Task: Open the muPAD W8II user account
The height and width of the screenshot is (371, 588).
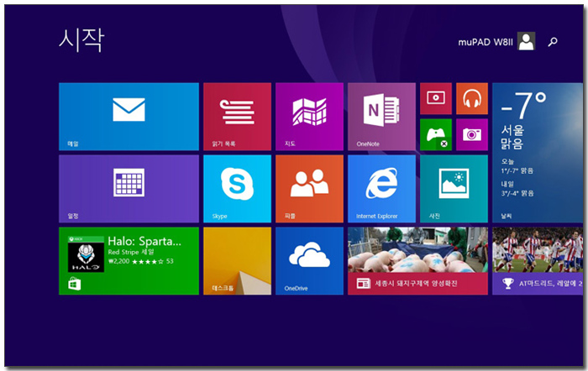Action: pyautogui.click(x=496, y=42)
